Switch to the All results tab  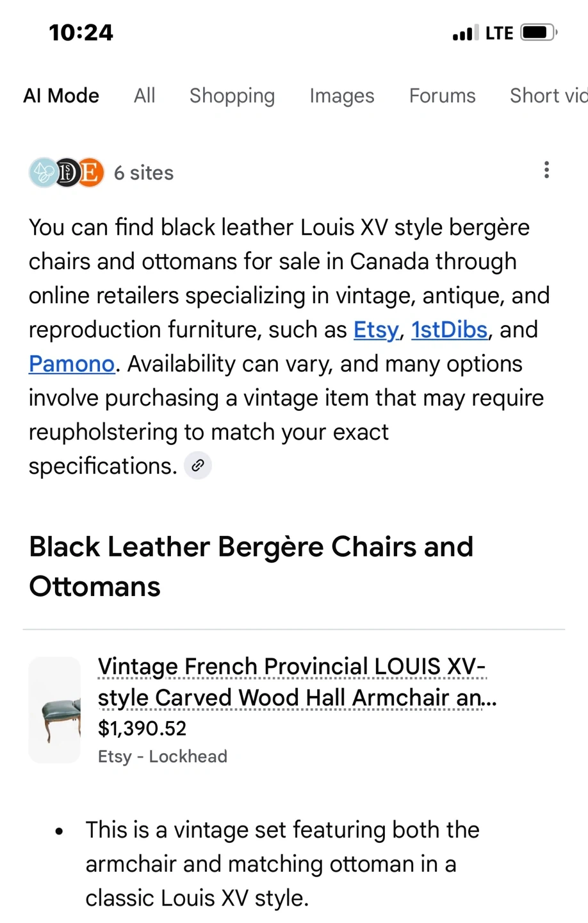point(145,96)
